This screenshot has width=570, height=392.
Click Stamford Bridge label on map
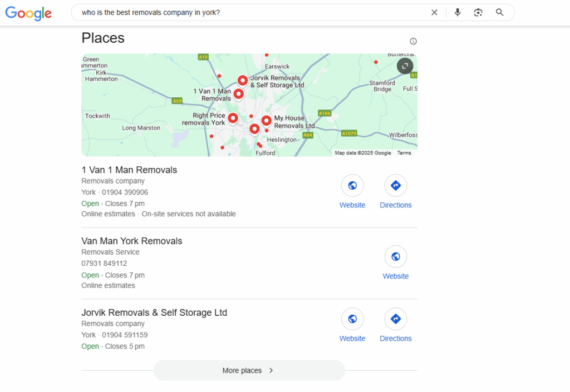[x=382, y=86]
